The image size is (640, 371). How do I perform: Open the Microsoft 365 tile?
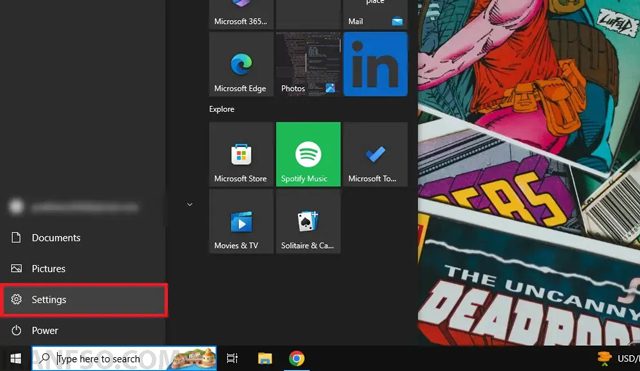tap(241, 15)
